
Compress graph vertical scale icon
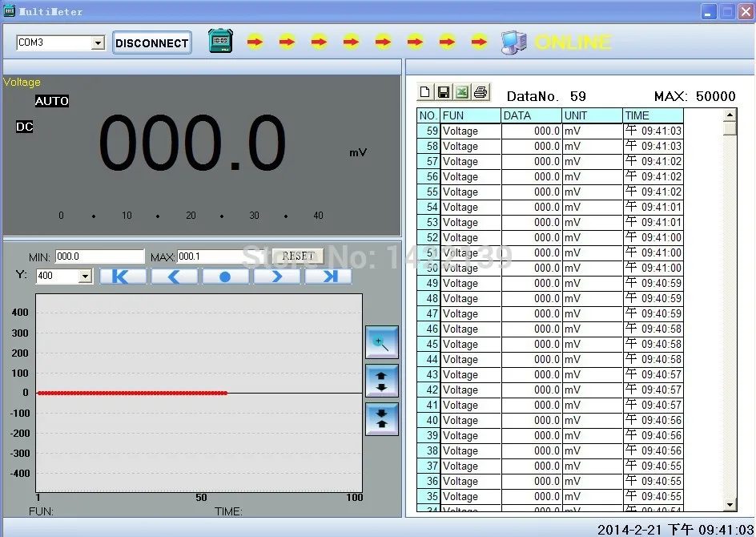[x=382, y=419]
